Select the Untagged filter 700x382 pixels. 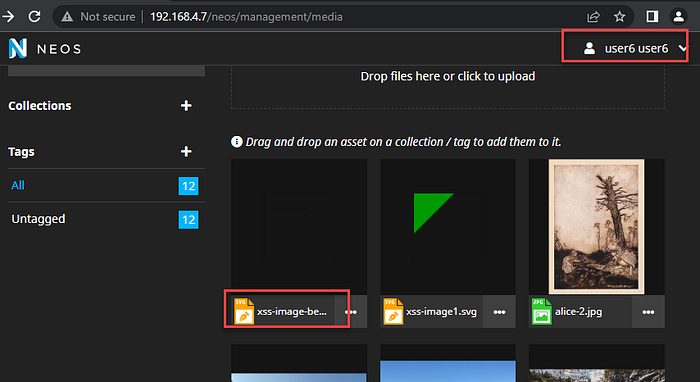tap(106, 219)
